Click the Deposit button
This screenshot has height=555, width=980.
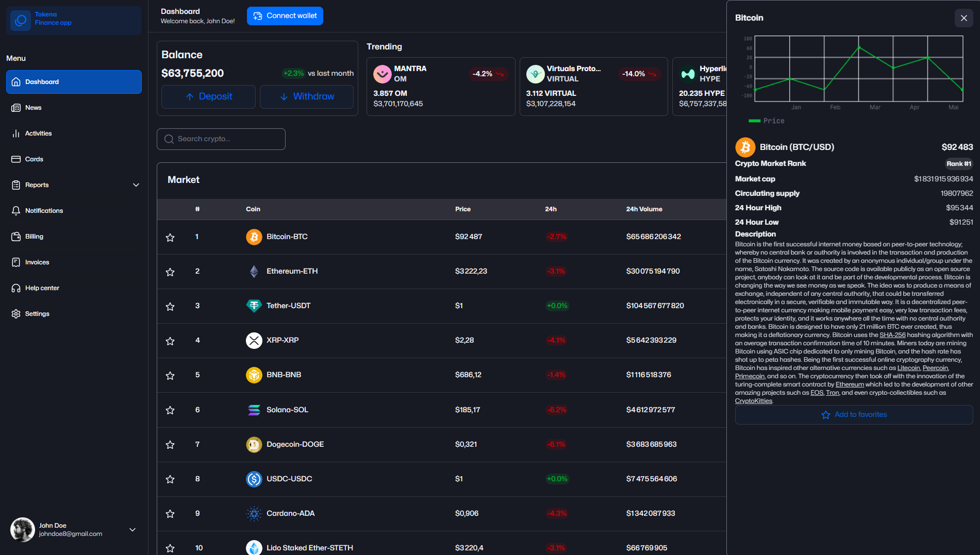208,97
